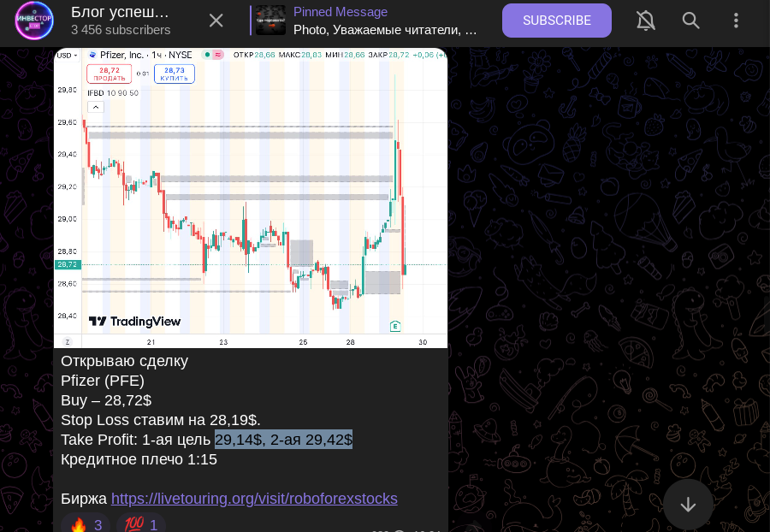Collapse the IFBD indicator chevron in chart
Viewport: 770px width, 532px height.
[96, 107]
